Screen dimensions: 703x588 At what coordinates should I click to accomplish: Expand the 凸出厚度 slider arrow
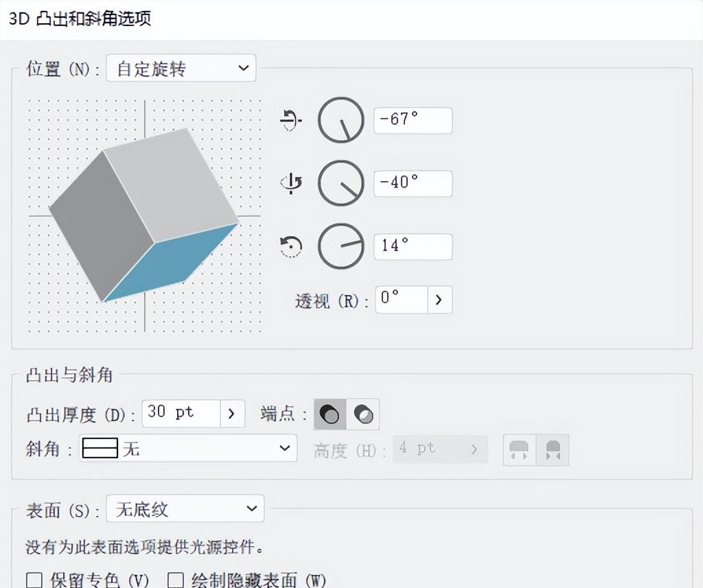click(232, 413)
